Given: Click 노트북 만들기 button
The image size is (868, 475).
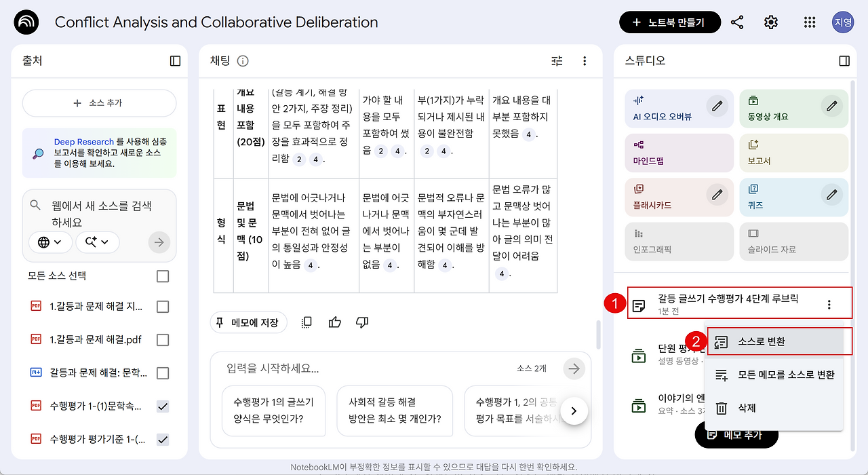Looking at the screenshot, I should point(670,22).
